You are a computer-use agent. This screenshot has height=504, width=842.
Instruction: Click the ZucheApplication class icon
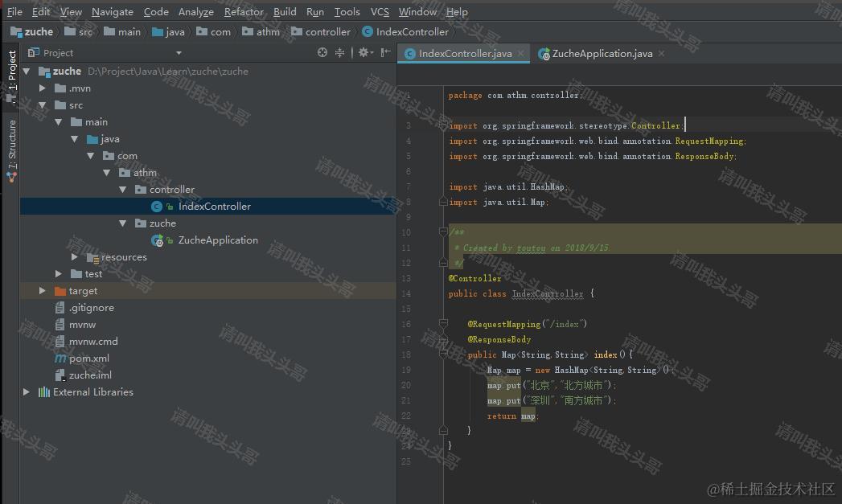coord(156,240)
